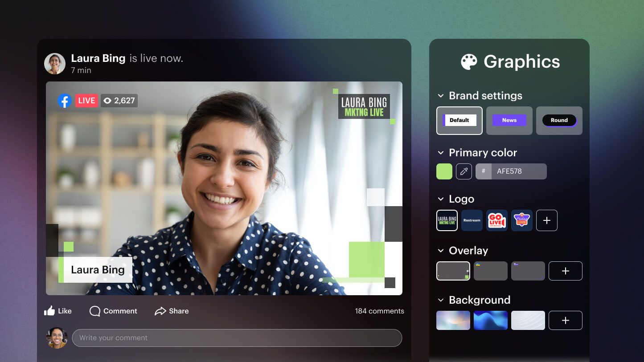Click the Comment bubble icon
The width and height of the screenshot is (644, 362).
pyautogui.click(x=94, y=311)
